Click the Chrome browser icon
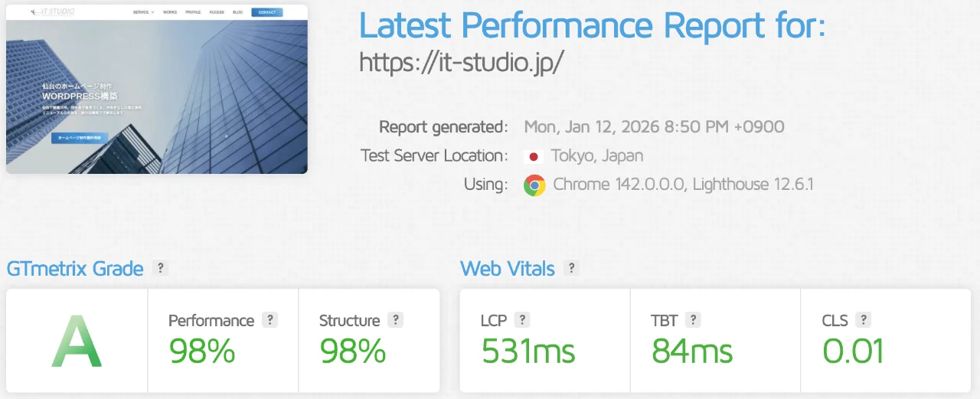This screenshot has width=980, height=399. [x=534, y=185]
